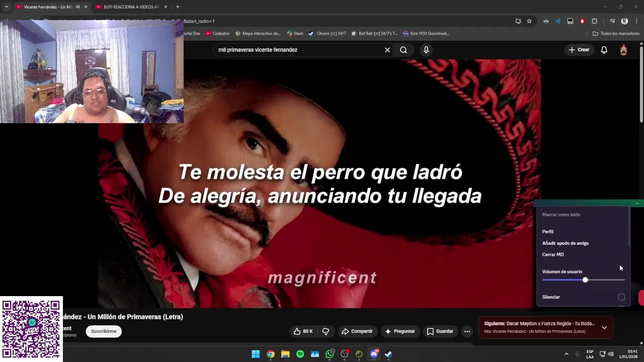Open the Slack bookmark
The width and height of the screenshot is (644, 362).
(295, 34)
